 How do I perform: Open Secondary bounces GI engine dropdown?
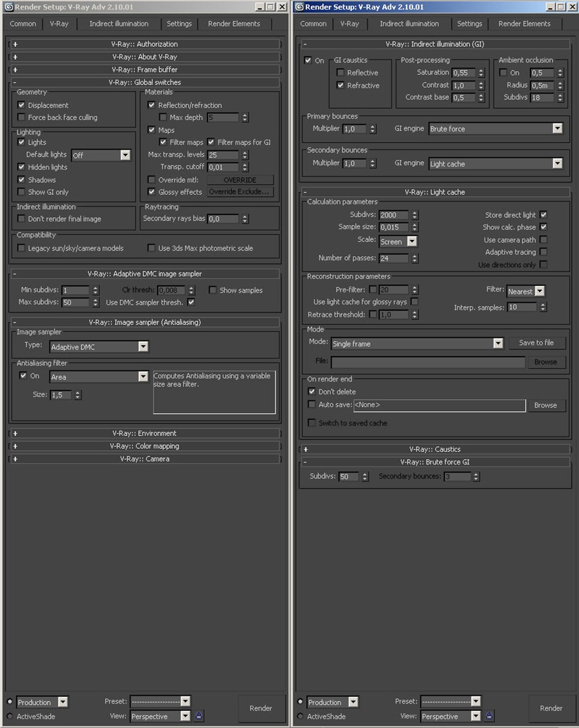(496, 163)
